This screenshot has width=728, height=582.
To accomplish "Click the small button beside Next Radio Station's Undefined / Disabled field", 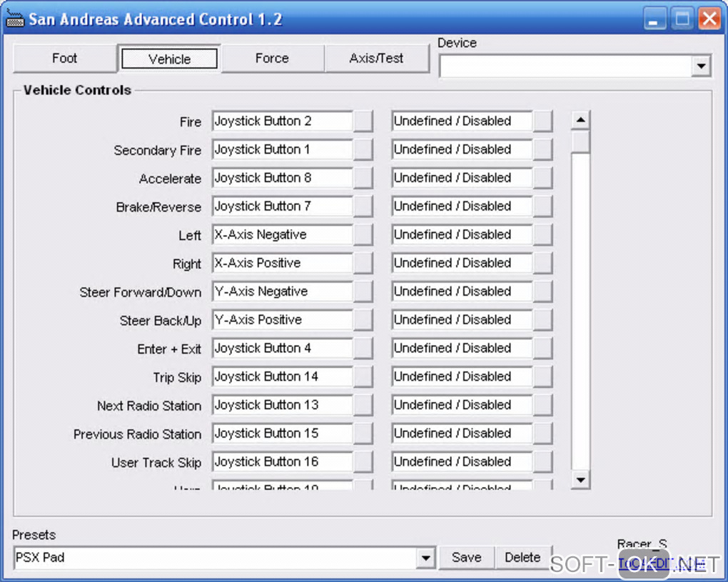I will pyautogui.click(x=542, y=405).
